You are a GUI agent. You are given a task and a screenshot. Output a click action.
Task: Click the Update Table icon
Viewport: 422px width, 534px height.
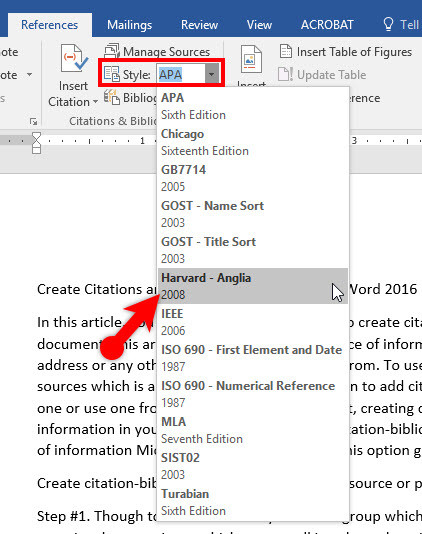(x=285, y=75)
